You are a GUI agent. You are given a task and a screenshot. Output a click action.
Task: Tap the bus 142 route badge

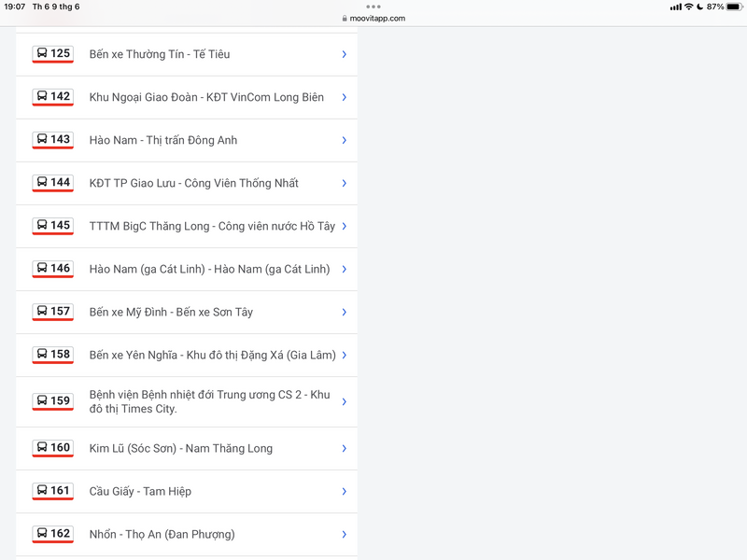53,97
